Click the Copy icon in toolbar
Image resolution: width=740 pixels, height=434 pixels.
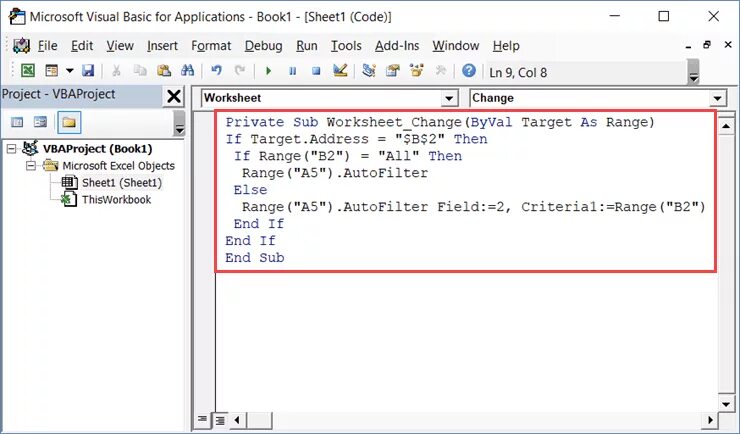[140, 71]
